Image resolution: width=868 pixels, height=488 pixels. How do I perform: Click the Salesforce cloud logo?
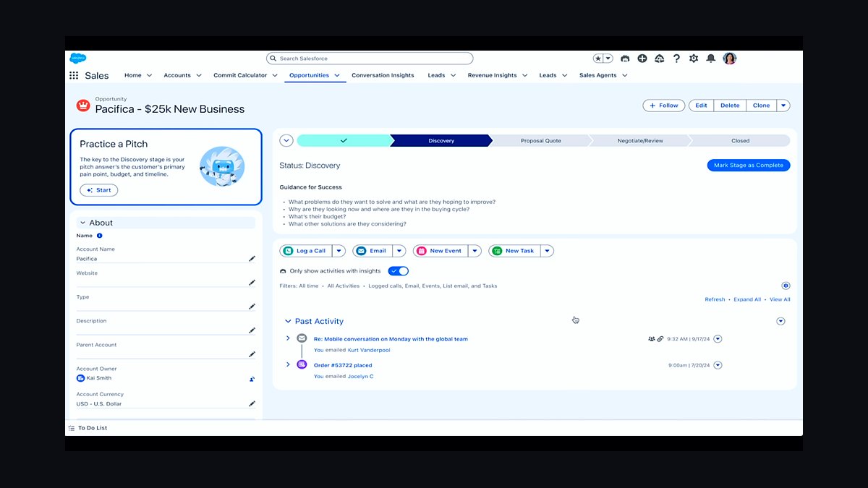[78, 59]
